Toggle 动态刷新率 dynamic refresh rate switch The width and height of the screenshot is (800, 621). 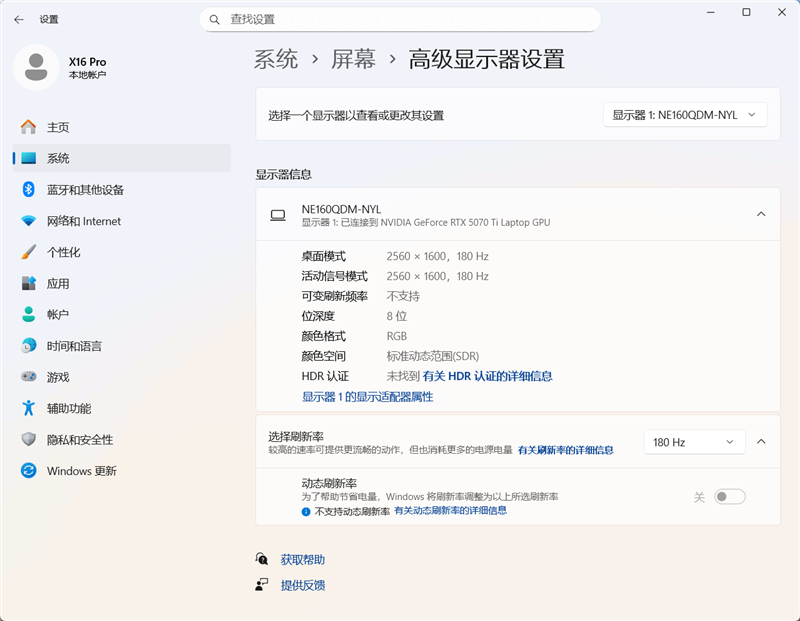[x=730, y=496]
